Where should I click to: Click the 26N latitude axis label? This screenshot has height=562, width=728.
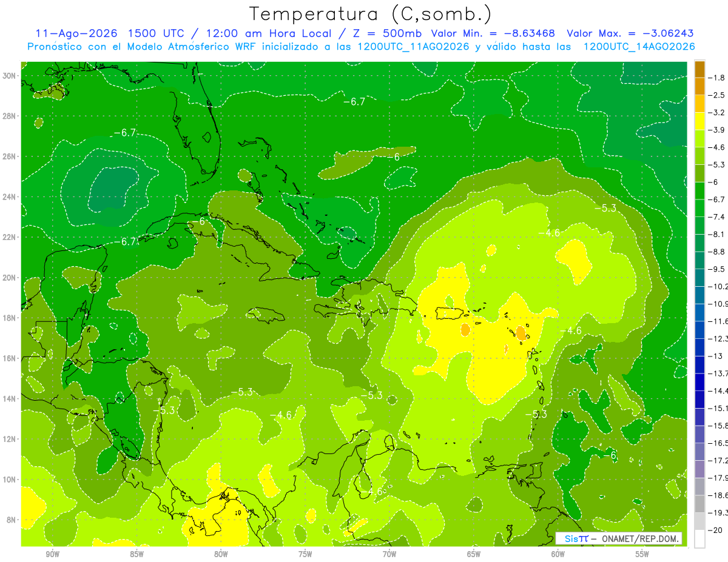click(9, 156)
